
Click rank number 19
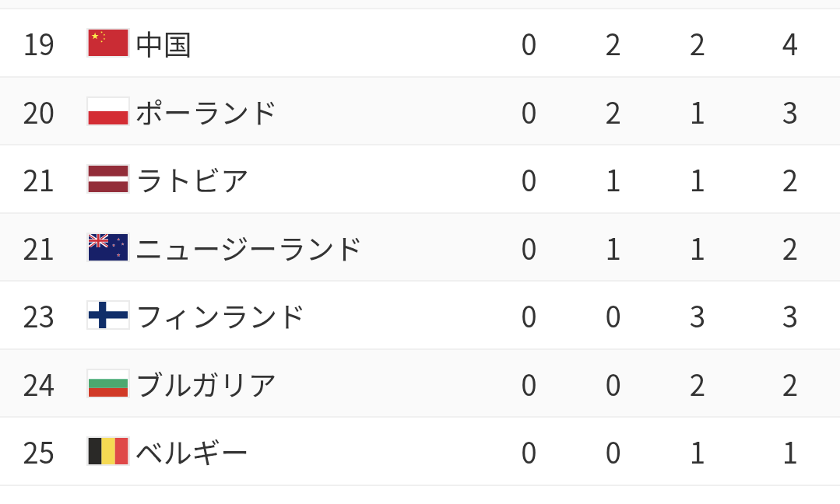(x=38, y=45)
